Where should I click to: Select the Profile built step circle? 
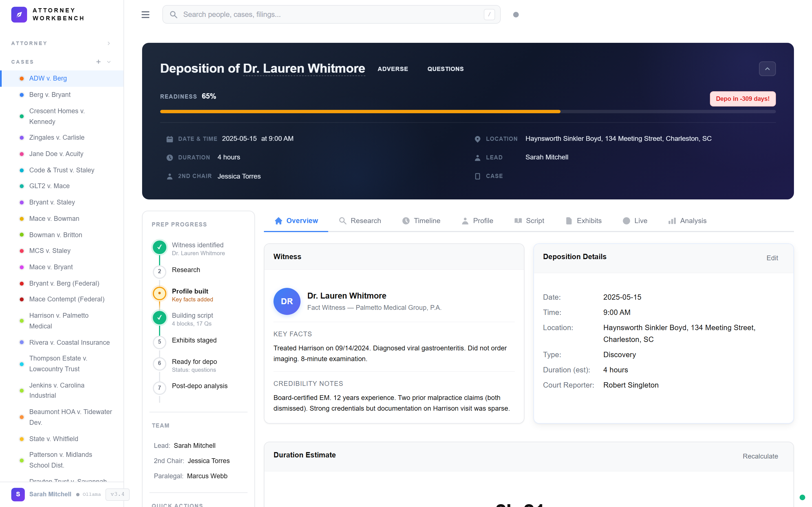point(159,293)
